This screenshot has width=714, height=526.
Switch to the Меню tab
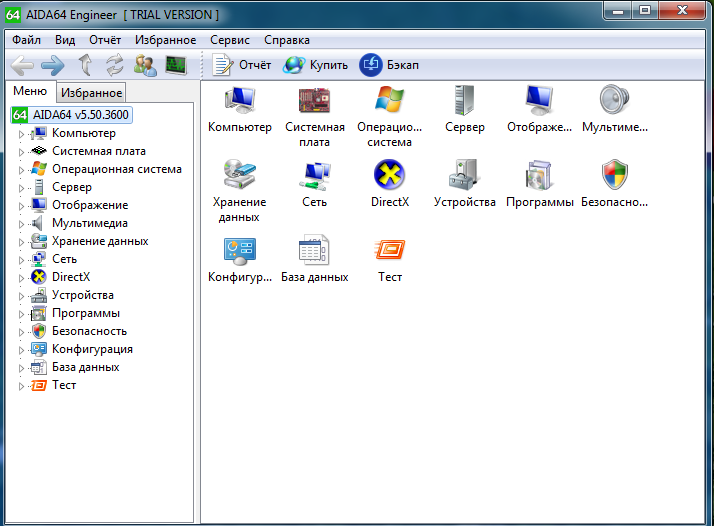tap(30, 91)
